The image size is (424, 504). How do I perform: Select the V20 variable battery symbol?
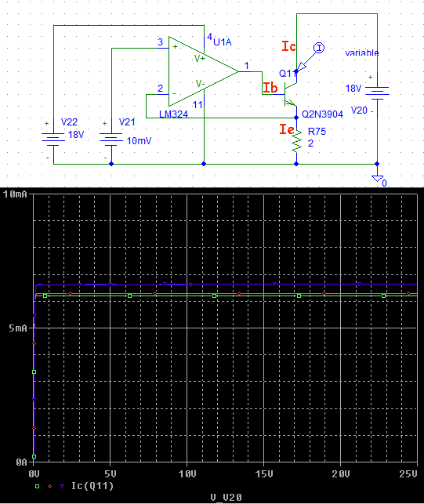click(377, 95)
